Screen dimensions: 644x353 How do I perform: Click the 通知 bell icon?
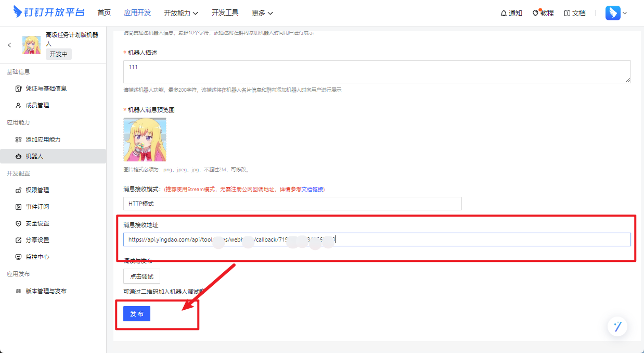pos(504,13)
